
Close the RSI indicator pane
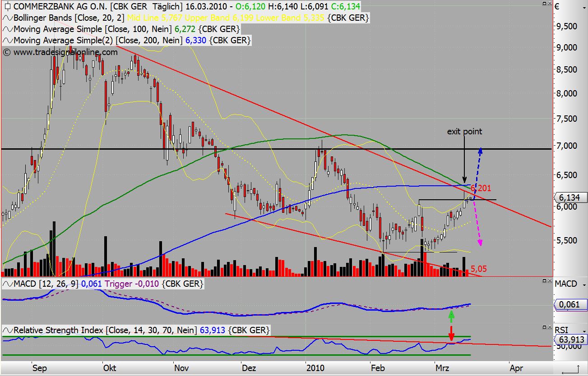coord(550,327)
